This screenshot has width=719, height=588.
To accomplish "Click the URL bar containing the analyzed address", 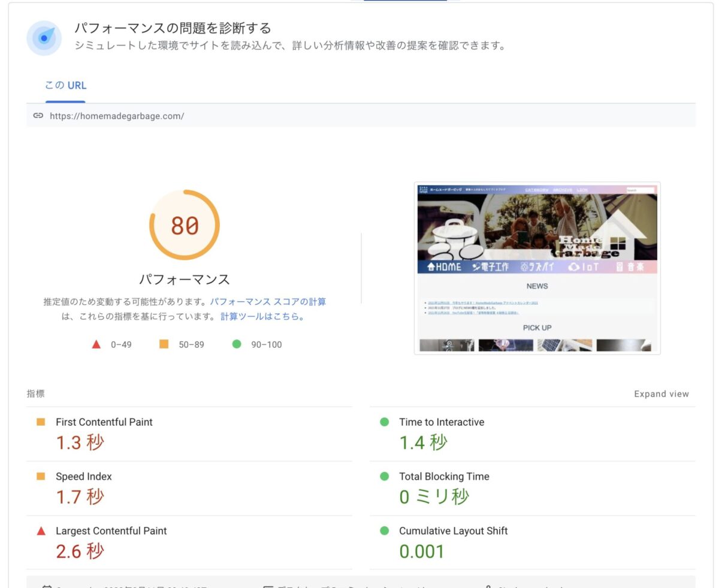I will pos(359,116).
